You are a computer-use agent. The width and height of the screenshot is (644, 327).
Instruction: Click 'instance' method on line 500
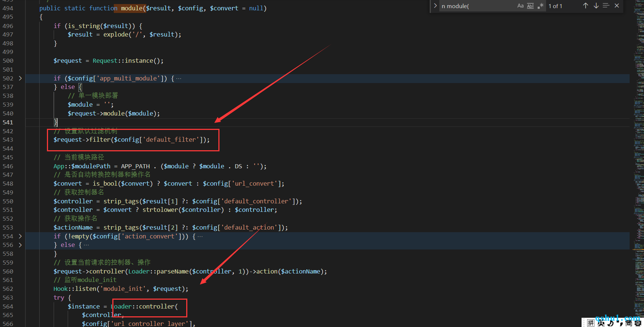(139, 61)
